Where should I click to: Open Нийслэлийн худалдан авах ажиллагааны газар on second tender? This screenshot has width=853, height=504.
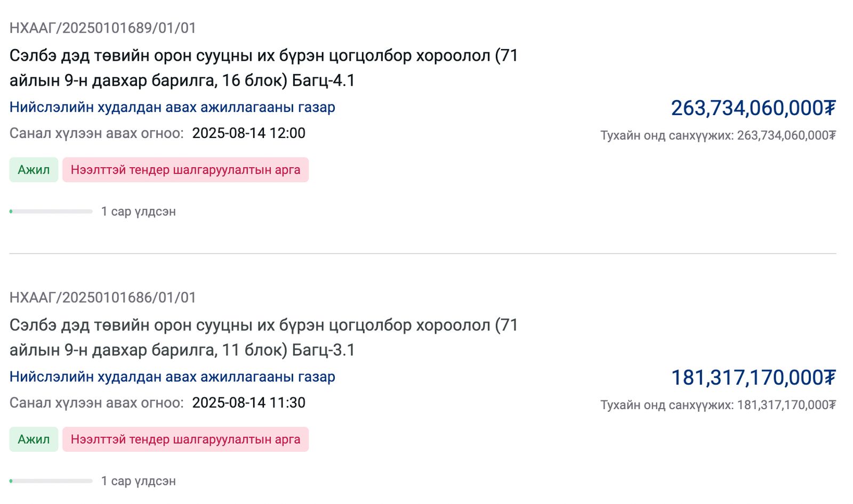pos(172,376)
